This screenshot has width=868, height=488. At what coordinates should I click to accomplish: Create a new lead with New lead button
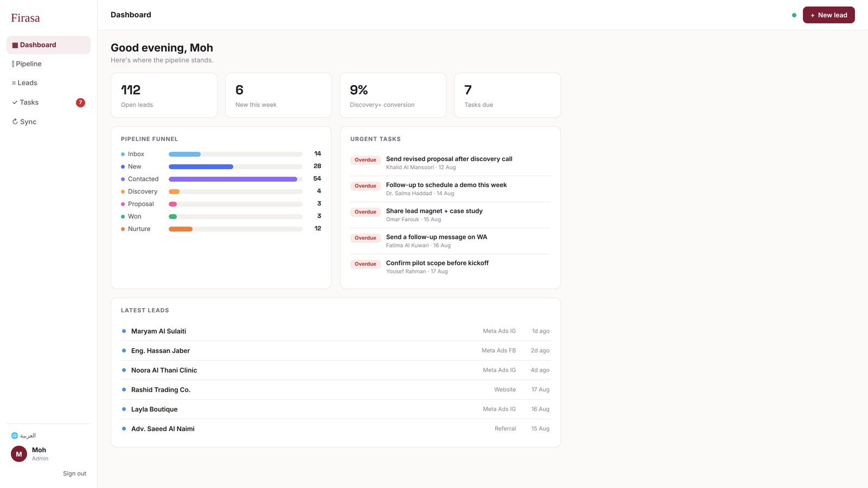click(828, 15)
